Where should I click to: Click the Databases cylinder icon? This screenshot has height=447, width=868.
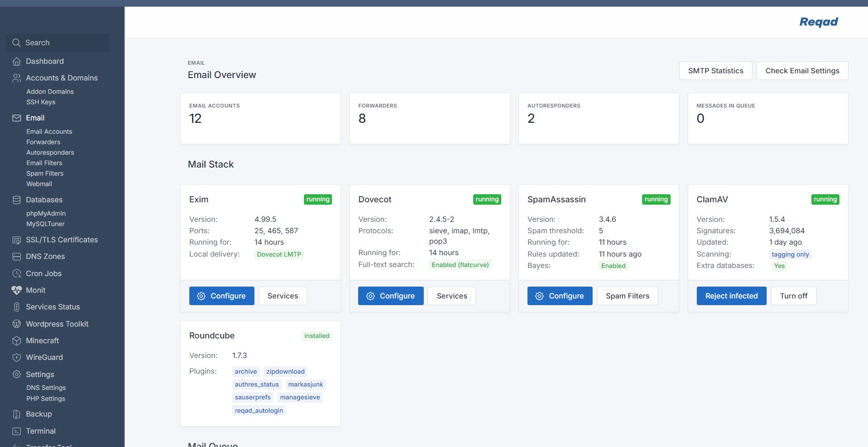click(x=17, y=200)
